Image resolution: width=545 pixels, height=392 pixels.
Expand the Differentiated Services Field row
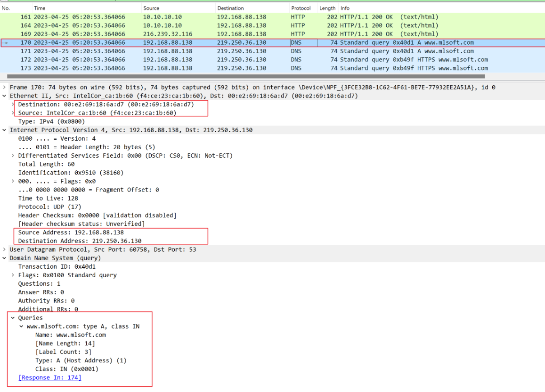[x=13, y=156]
